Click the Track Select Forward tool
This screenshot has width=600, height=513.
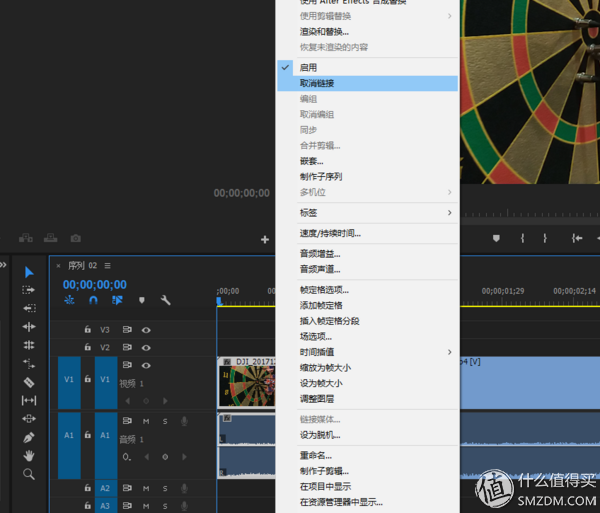coord(29,290)
